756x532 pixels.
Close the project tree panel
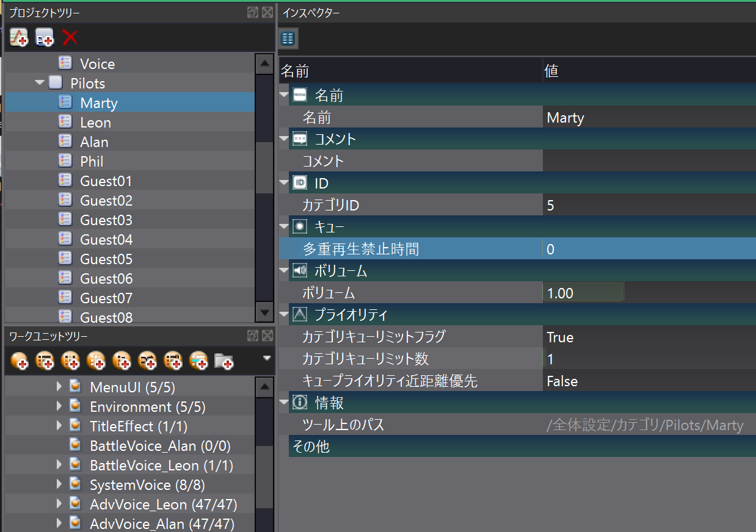coord(267,12)
